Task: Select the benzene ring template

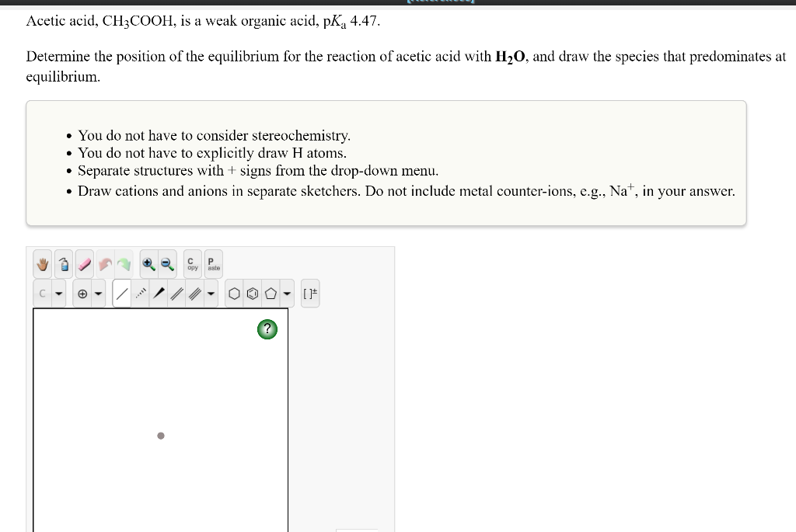Action: pyautogui.click(x=250, y=293)
